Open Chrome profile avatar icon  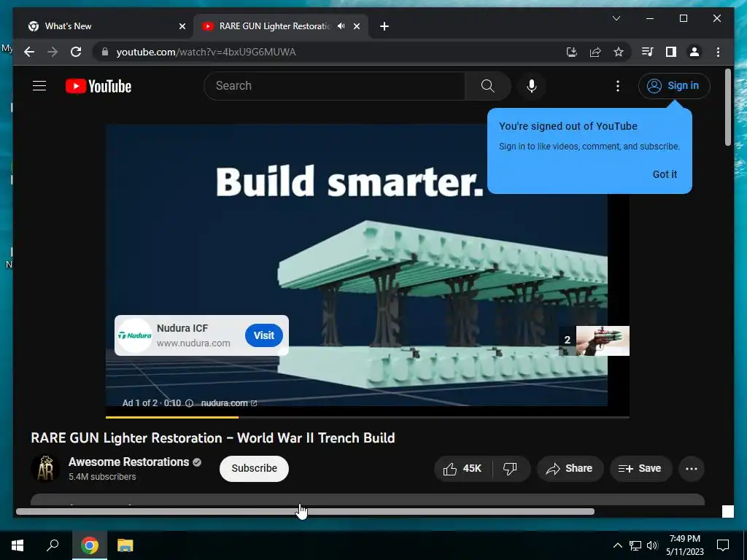[x=694, y=52]
